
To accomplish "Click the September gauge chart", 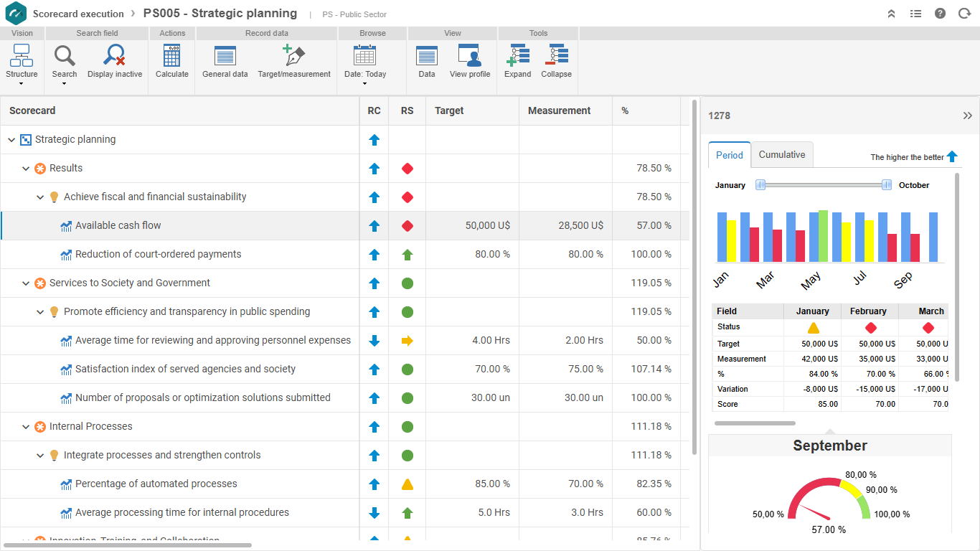I will tap(829, 499).
